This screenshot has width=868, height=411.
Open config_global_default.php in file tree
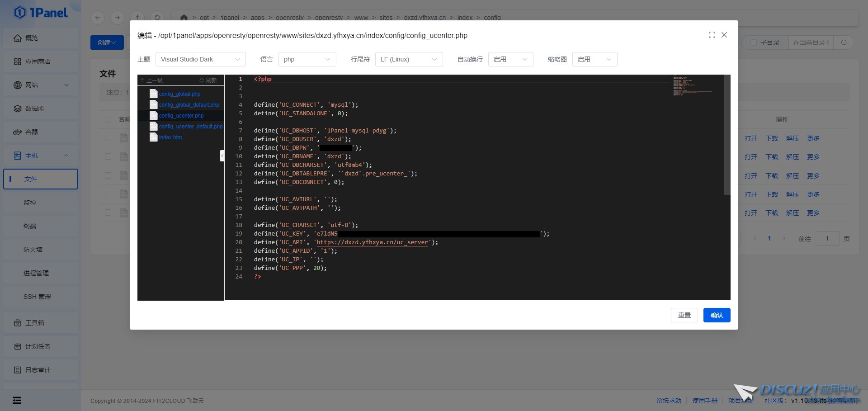click(189, 105)
